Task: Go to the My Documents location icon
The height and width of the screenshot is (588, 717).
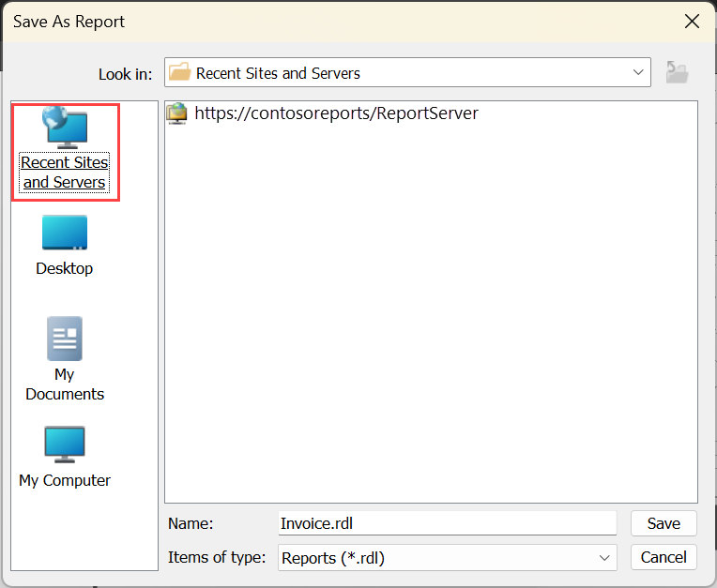Action: coord(65,339)
